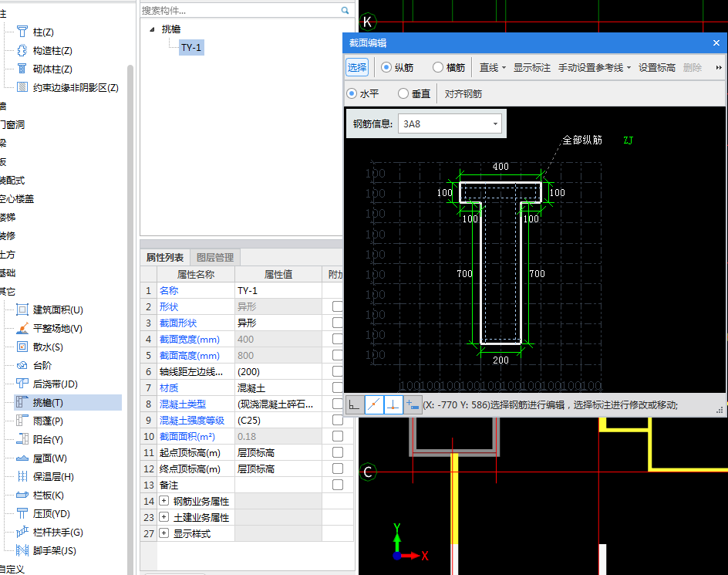728x575 pixels.
Task: Collapse the 挑檐 tree node
Action: point(152,29)
